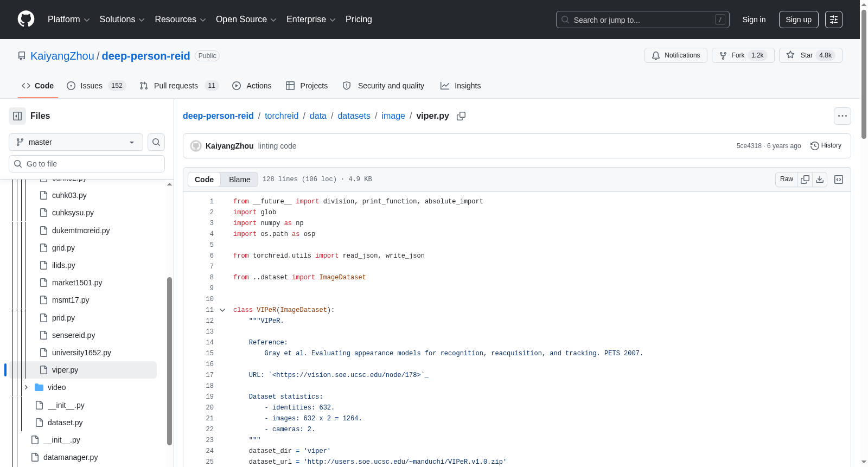The height and width of the screenshot is (467, 868).
Task: Click KaiyangZhou's avatar image
Action: click(x=196, y=146)
